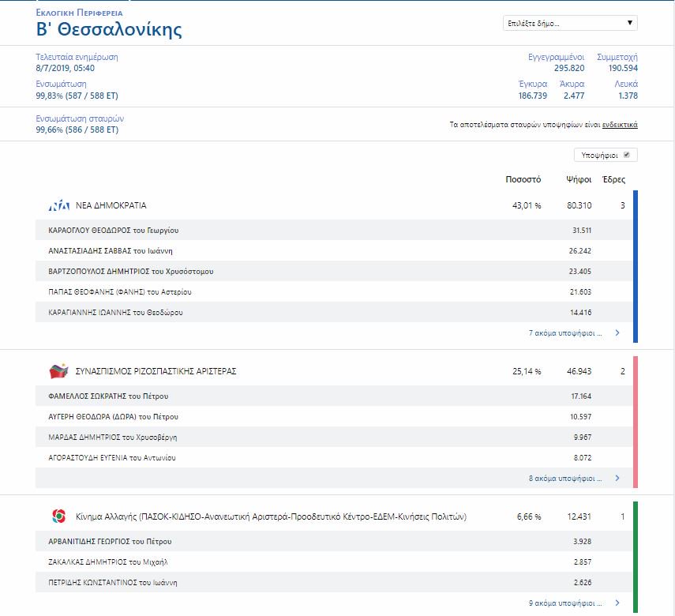675x616 pixels.
Task: Select candidate ΠΕΤΡΙΔΗΣ ΚΩΝΣΤΑΝΤΙΝΟΣ row
Action: [334, 582]
